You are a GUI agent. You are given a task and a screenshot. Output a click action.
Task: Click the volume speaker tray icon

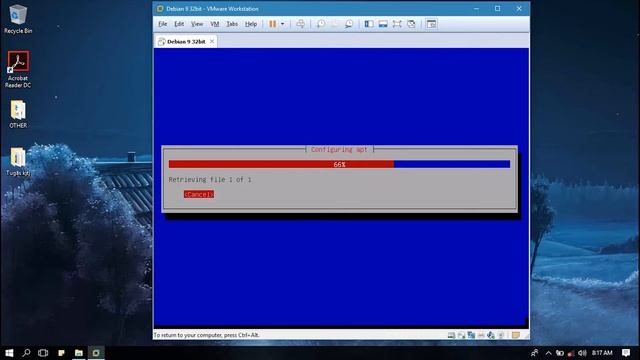(582, 353)
